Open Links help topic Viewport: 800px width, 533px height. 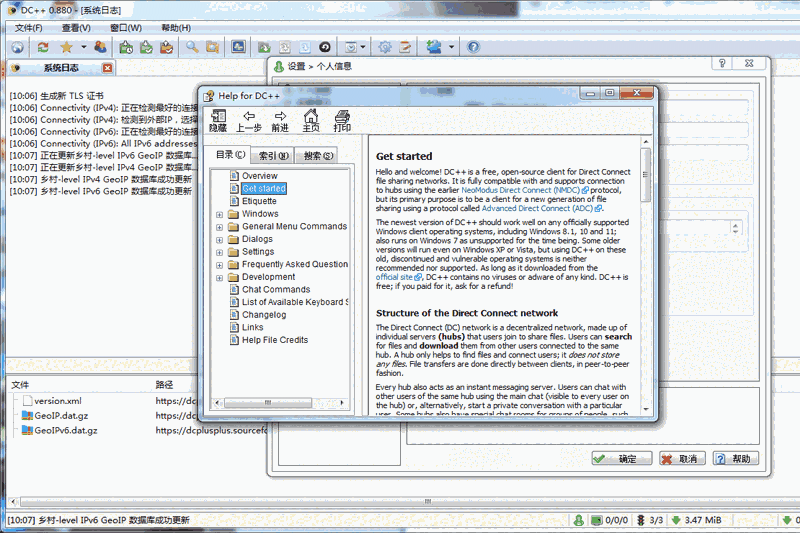[x=253, y=327]
